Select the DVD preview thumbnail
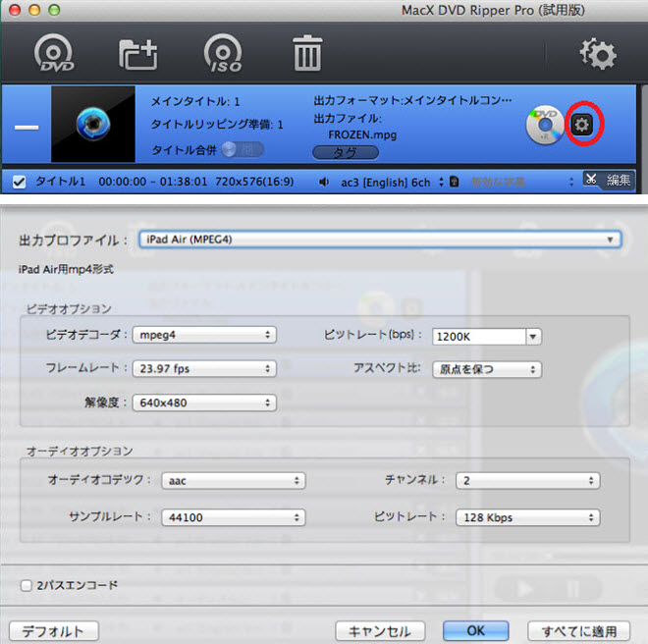The image size is (648, 644). click(x=93, y=124)
